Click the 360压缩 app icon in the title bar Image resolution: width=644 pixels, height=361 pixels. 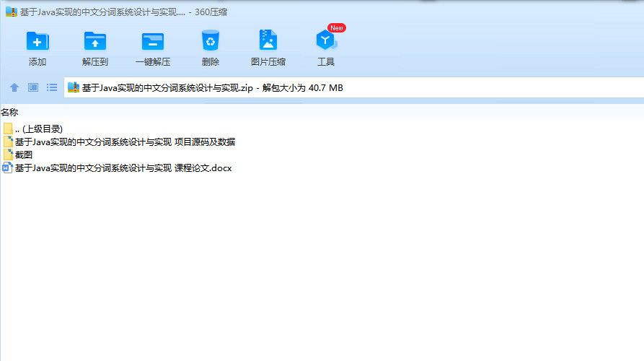click(12, 12)
